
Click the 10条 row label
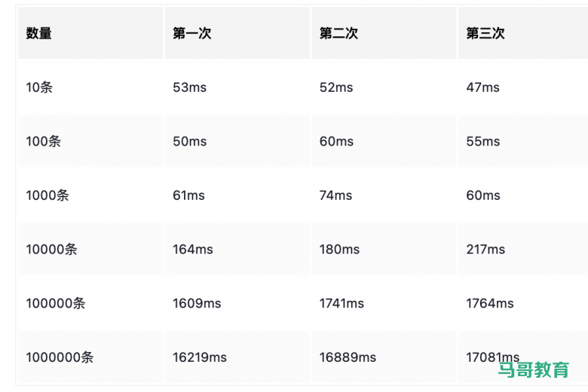pyautogui.click(x=39, y=87)
